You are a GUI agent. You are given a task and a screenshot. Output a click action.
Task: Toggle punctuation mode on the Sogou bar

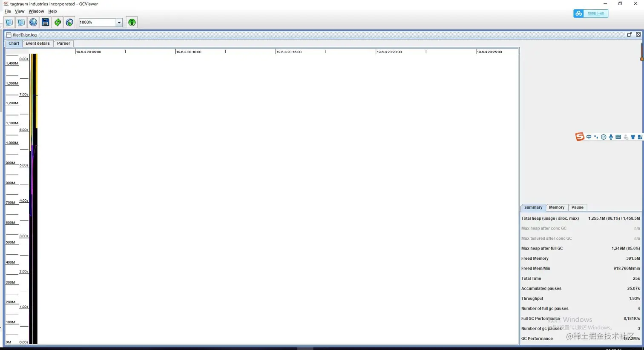(x=596, y=137)
